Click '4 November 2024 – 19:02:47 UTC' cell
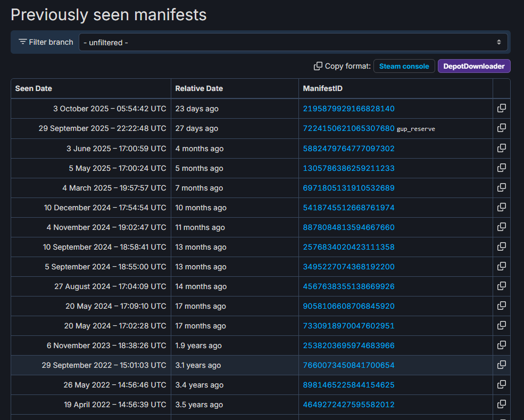 (91, 227)
